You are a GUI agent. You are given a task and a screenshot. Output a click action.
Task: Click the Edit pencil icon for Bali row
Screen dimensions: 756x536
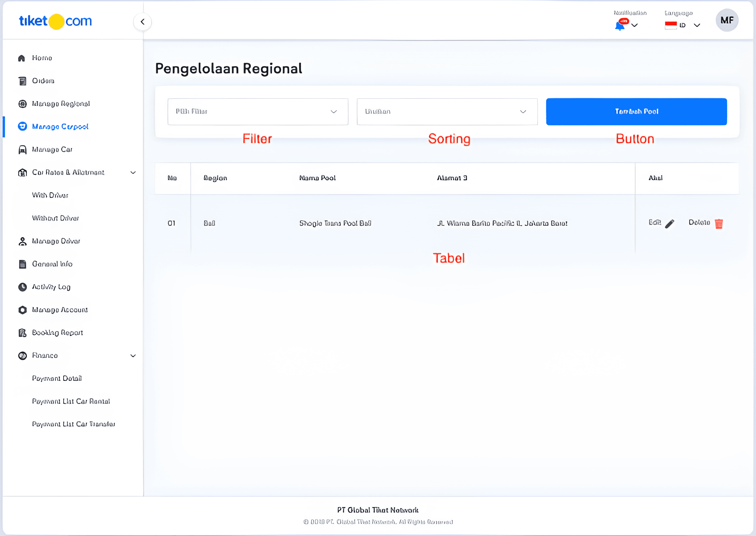669,223
